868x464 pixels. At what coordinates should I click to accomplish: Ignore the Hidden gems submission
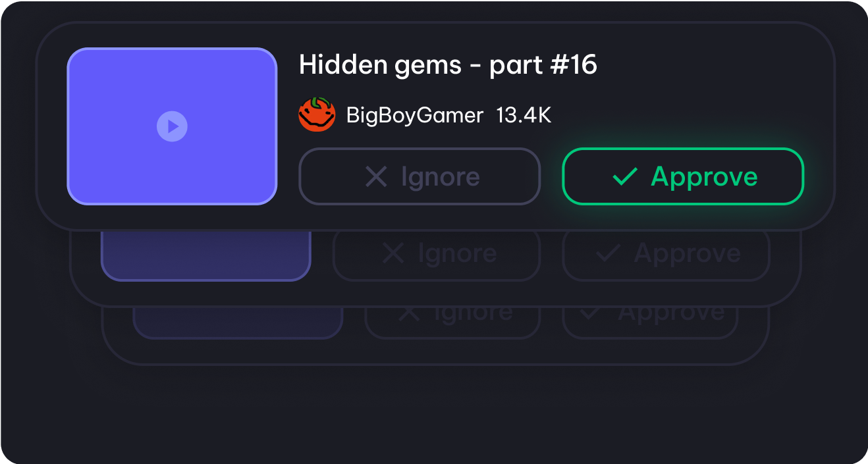(x=420, y=176)
